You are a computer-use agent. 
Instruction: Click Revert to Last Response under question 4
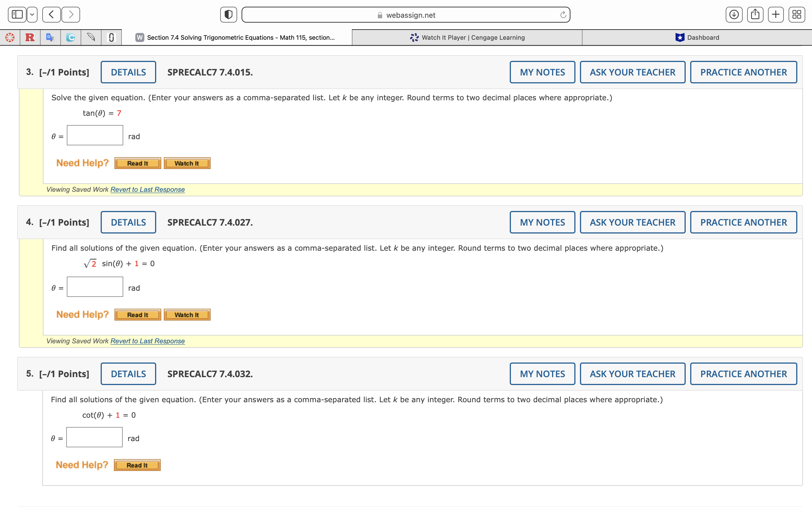[x=147, y=341]
